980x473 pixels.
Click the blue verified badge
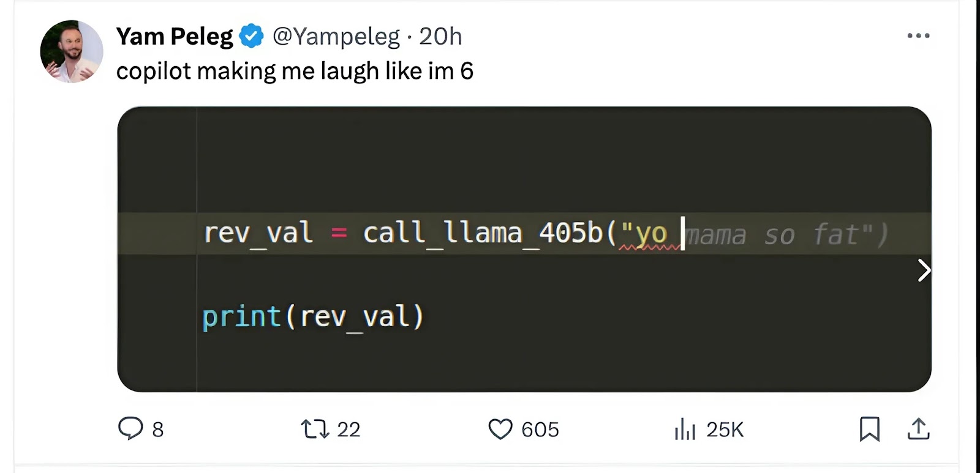click(x=251, y=36)
